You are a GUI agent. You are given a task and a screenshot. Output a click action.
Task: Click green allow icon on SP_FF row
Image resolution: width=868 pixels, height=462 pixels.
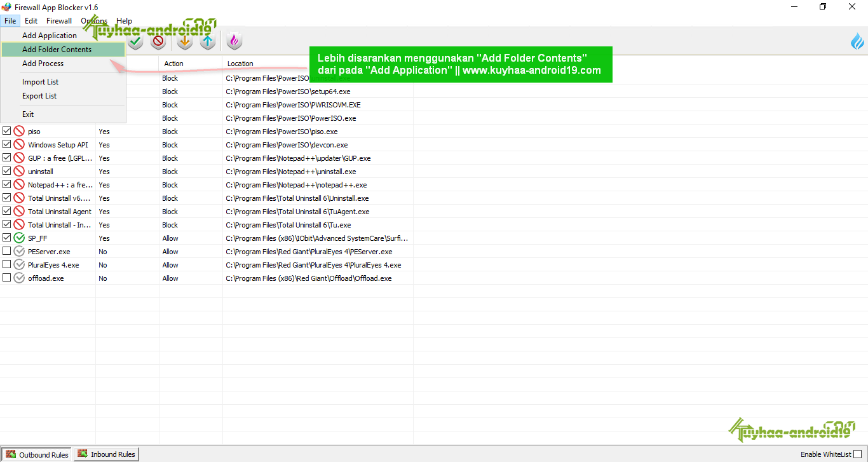pyautogui.click(x=19, y=238)
